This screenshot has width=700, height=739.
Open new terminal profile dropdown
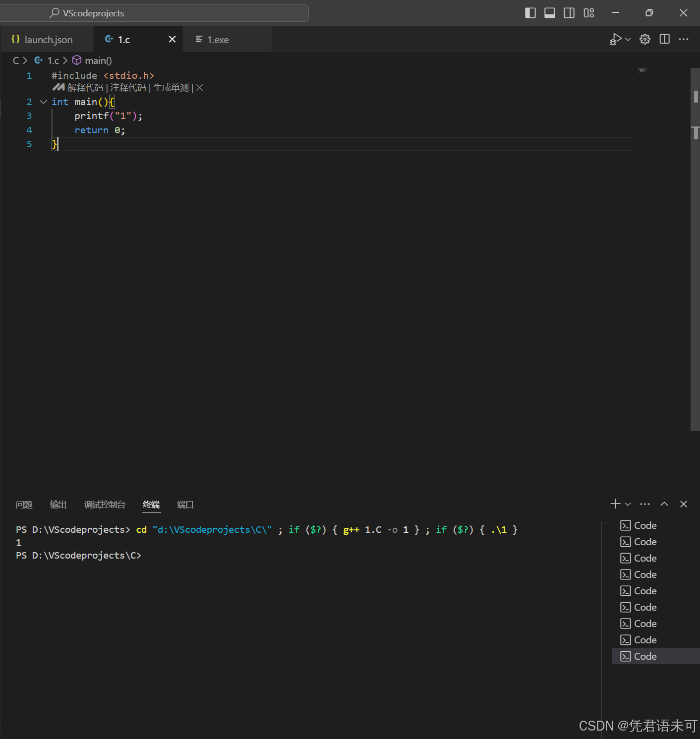pos(628,504)
